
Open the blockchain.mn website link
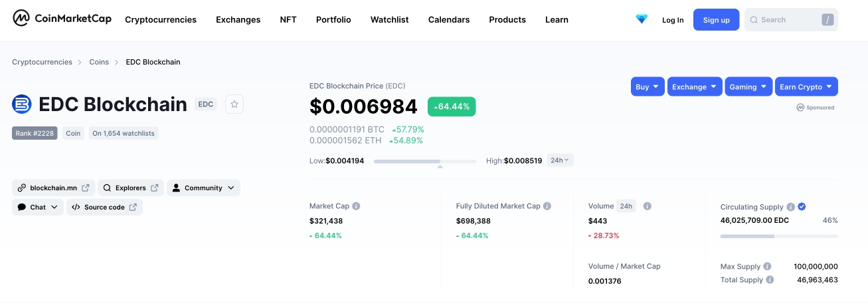tap(54, 188)
